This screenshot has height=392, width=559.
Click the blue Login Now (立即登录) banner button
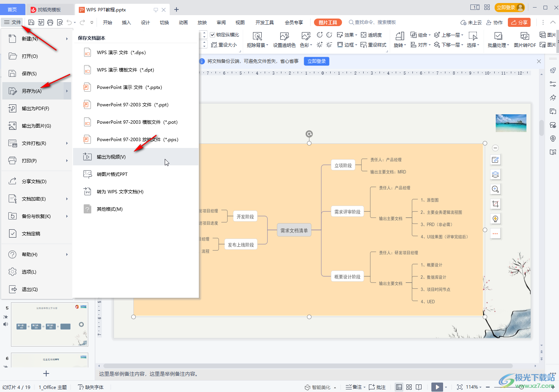[317, 61]
